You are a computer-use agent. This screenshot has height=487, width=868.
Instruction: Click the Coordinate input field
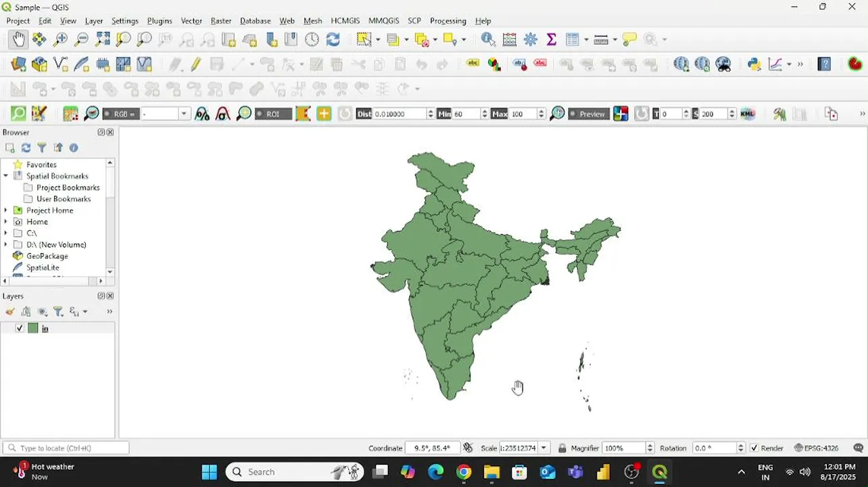click(432, 448)
